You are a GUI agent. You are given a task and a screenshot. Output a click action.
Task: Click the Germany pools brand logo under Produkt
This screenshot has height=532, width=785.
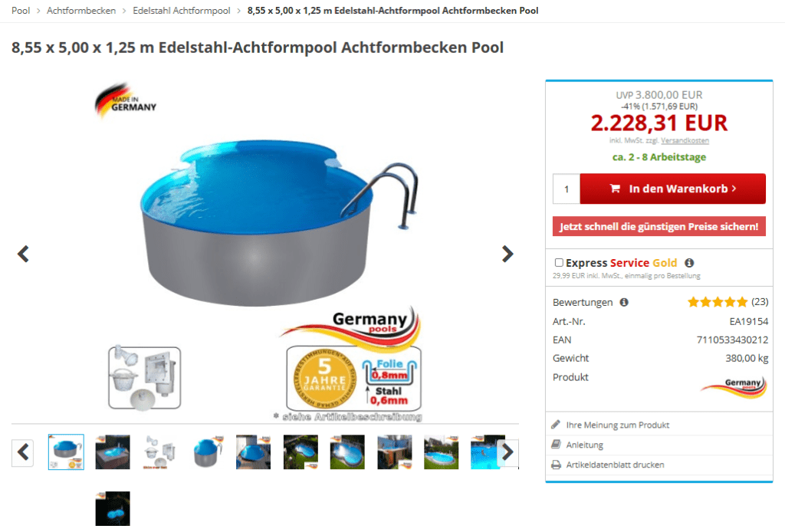pos(734,387)
